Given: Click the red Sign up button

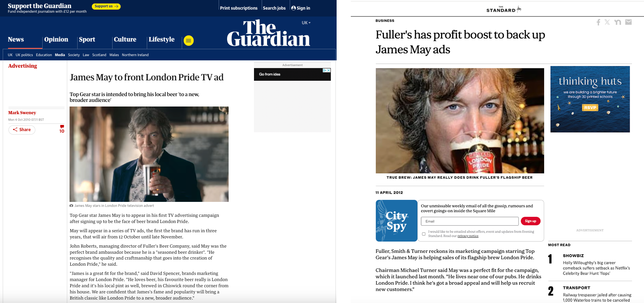Looking at the screenshot, I should coord(531,221).
